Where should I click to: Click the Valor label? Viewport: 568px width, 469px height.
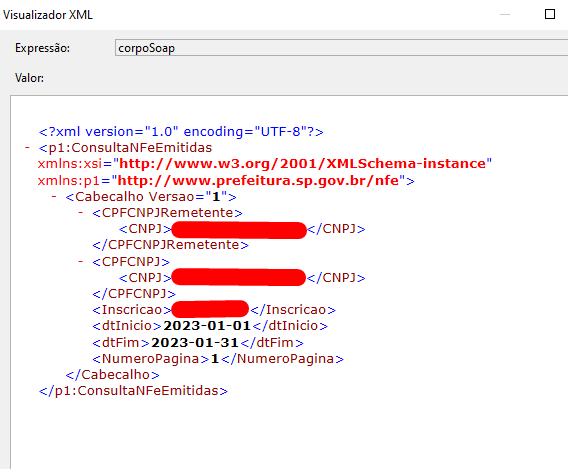tap(29, 78)
